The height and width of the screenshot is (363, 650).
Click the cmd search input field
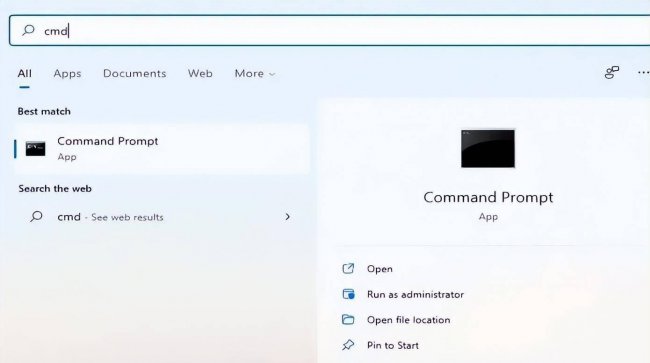point(330,31)
